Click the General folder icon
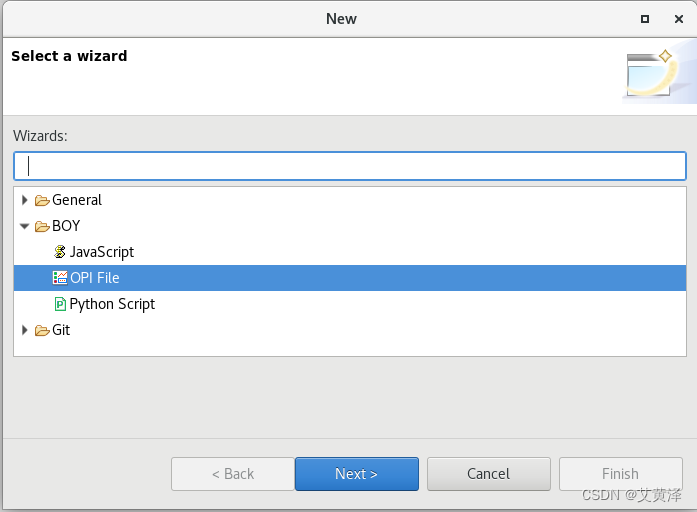Viewport: 697px width, 512px height. (x=42, y=201)
